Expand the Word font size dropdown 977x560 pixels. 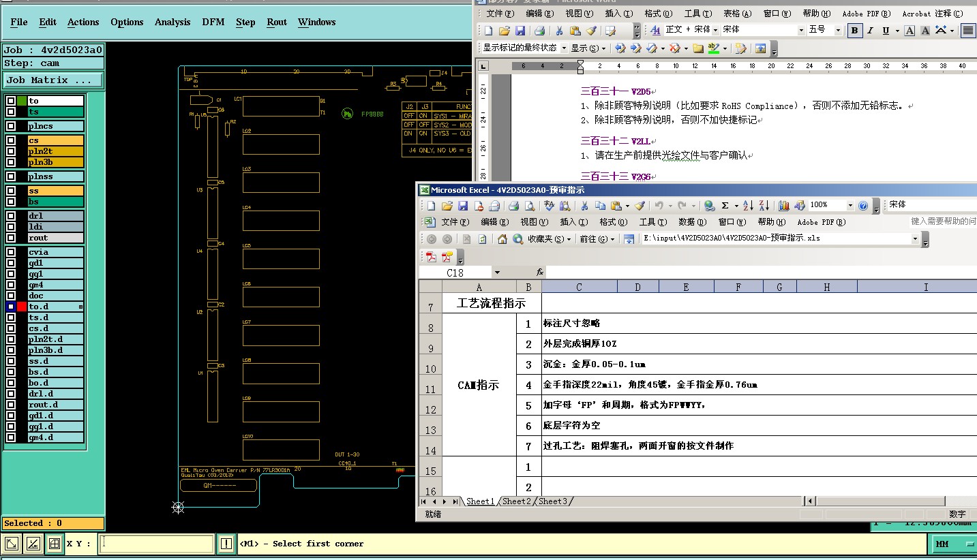tap(839, 30)
